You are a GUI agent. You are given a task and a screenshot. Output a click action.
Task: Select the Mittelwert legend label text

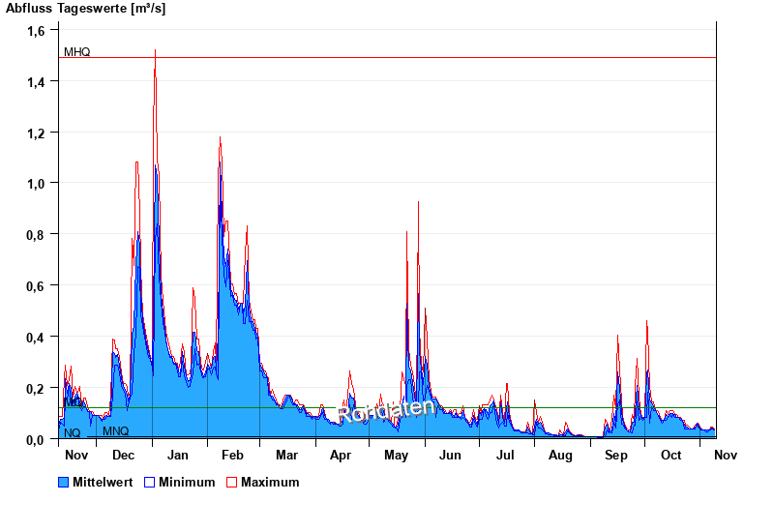tap(104, 482)
